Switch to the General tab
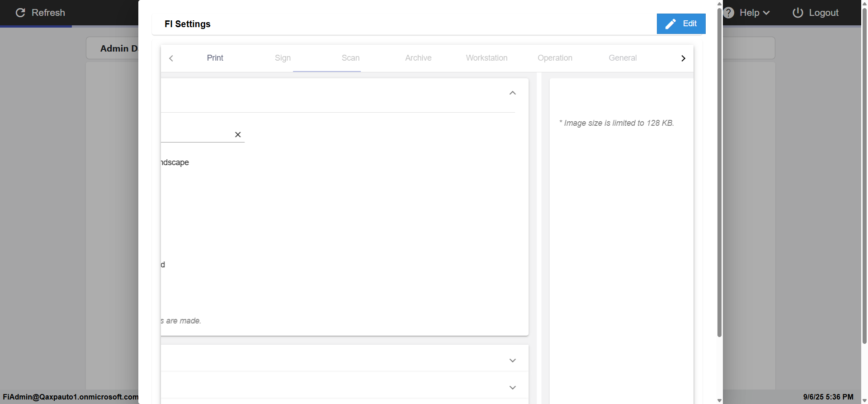The height and width of the screenshot is (404, 868). (623, 58)
